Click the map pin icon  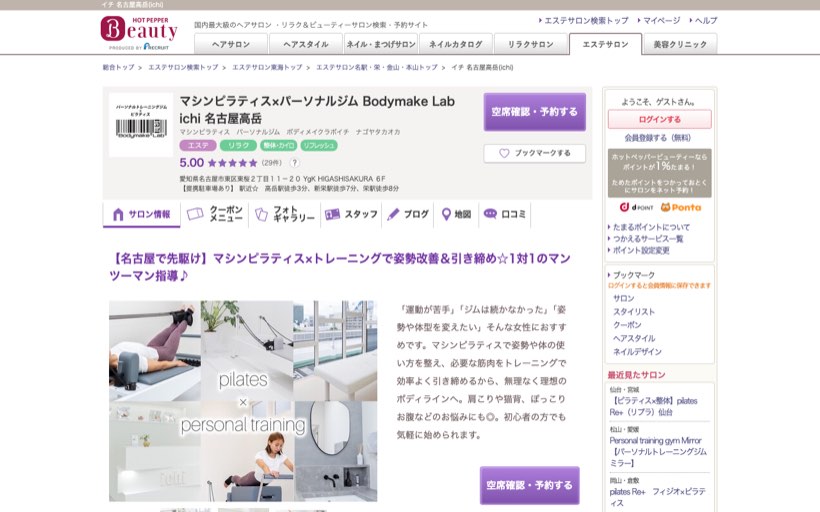coord(446,214)
